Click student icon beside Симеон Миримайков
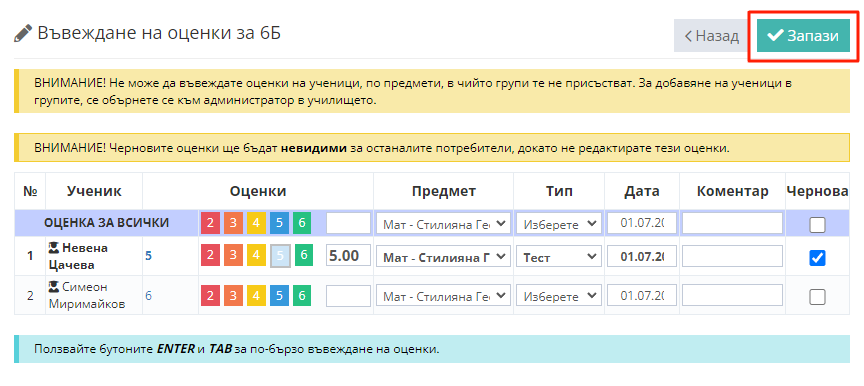864x386 pixels. (54, 287)
